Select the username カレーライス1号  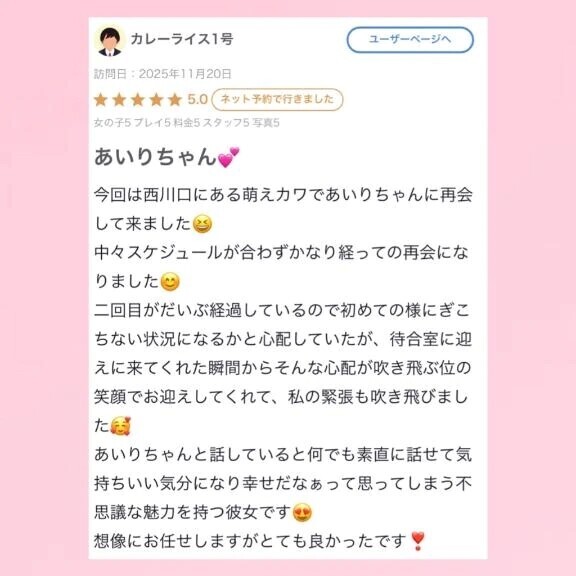(x=182, y=39)
